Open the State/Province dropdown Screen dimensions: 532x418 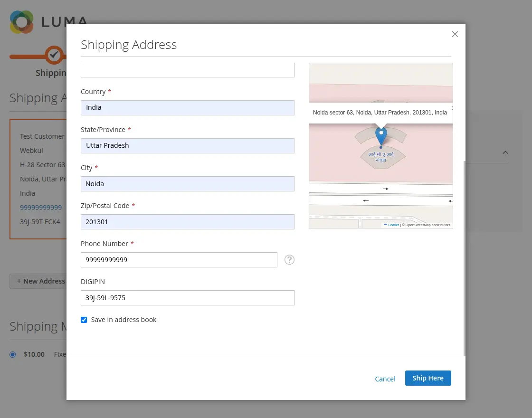click(188, 145)
